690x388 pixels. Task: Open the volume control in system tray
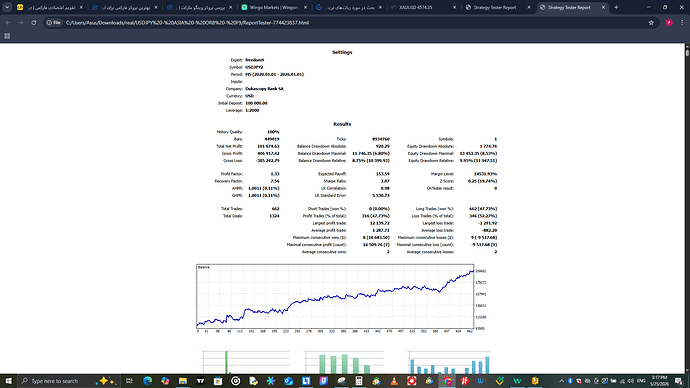[631, 381]
